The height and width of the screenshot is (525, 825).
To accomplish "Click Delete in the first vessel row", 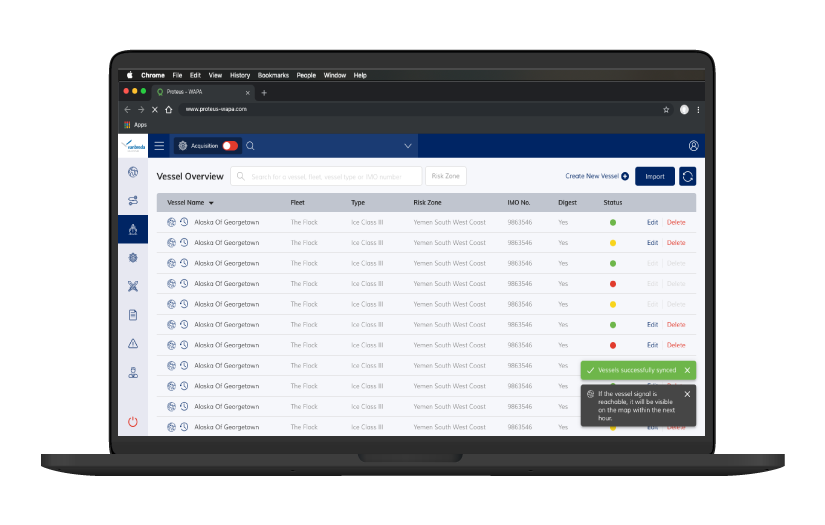I will (x=676, y=223).
